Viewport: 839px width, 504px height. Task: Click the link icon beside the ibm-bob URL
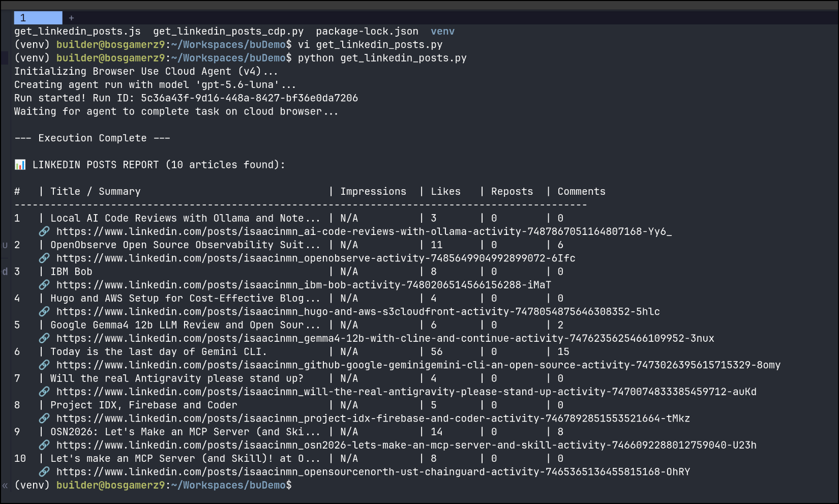[45, 285]
